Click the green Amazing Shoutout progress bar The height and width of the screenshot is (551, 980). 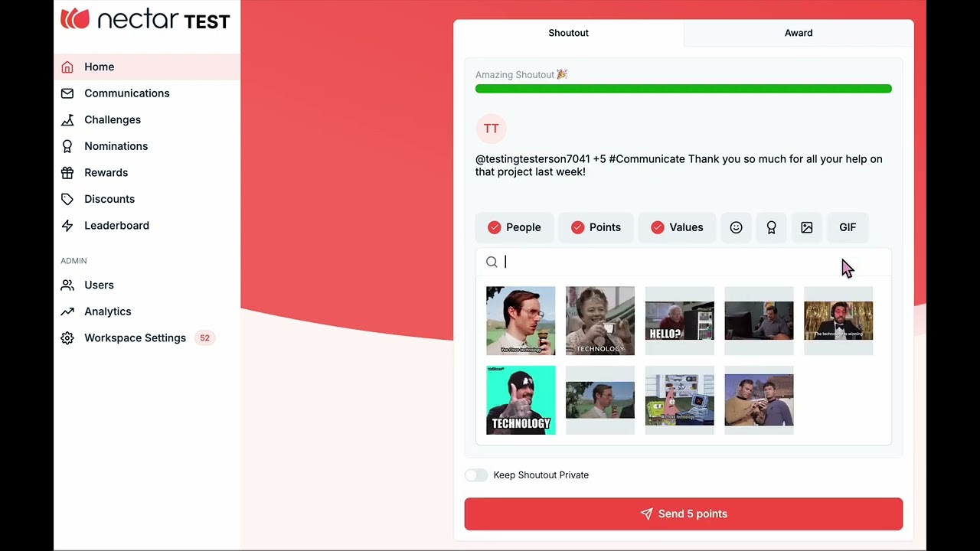684,89
